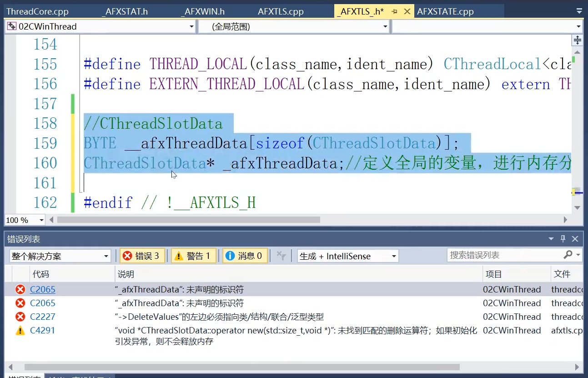
Task: Click the sizeof keyword on line 159
Action: click(280, 143)
